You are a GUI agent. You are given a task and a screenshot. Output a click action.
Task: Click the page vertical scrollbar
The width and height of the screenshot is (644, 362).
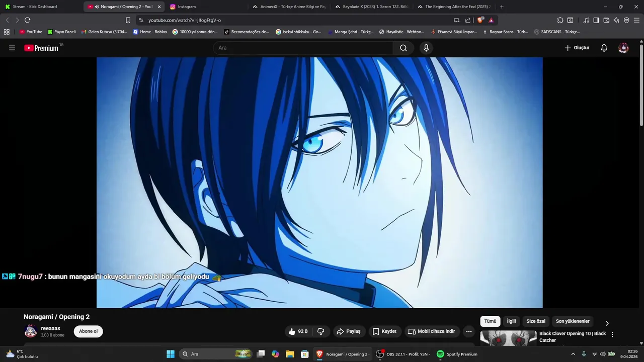coord(641,85)
